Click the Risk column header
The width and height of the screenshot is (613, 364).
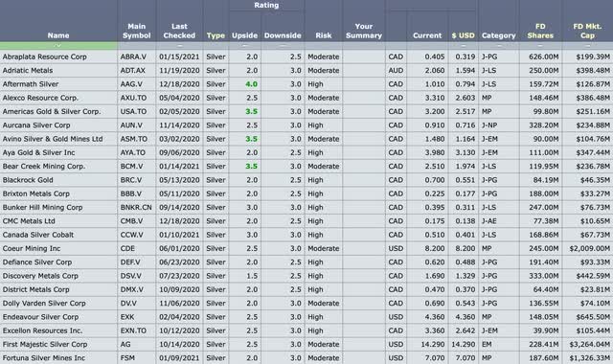click(x=324, y=35)
